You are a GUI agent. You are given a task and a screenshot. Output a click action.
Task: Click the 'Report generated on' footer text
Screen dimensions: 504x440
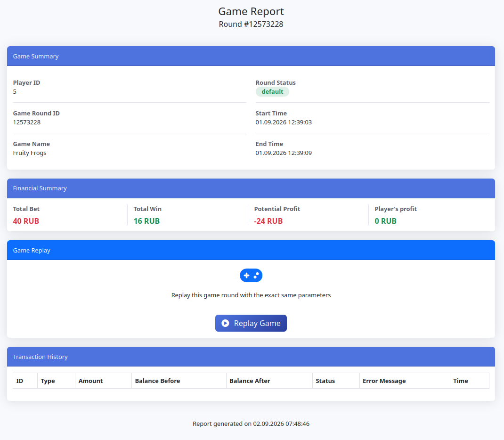(x=251, y=424)
